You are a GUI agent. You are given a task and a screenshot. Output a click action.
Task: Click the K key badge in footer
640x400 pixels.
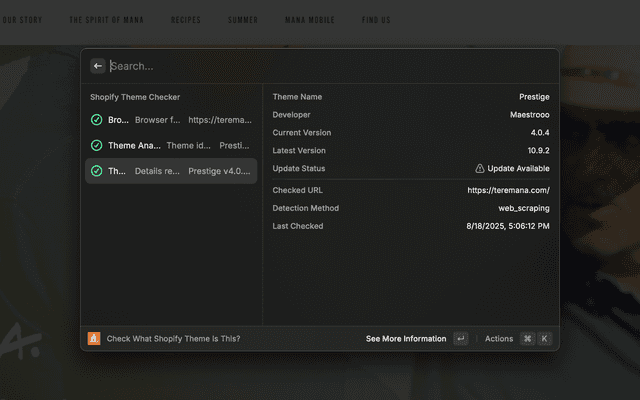(x=544, y=339)
